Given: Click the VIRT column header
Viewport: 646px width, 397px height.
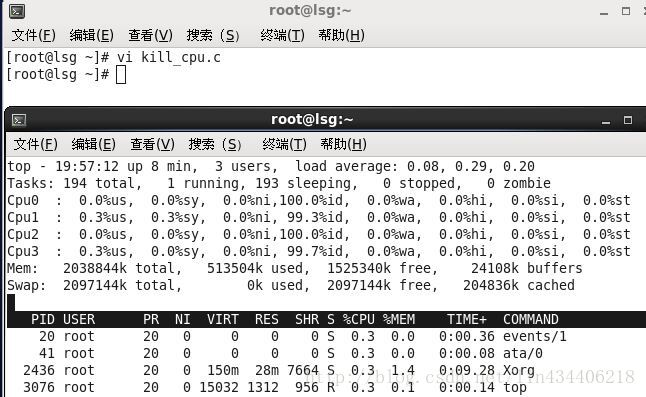Looking at the screenshot, I should [222, 320].
